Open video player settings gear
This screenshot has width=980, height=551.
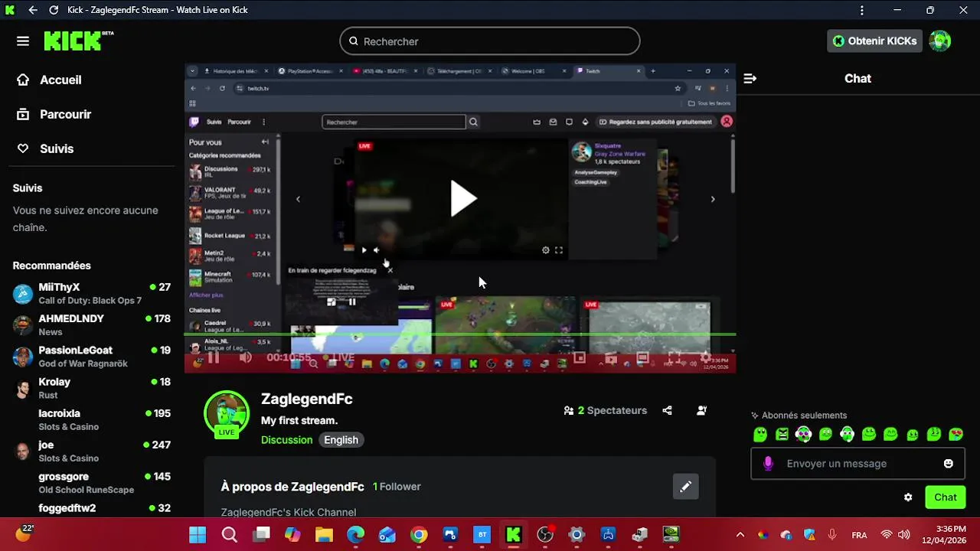pos(706,357)
